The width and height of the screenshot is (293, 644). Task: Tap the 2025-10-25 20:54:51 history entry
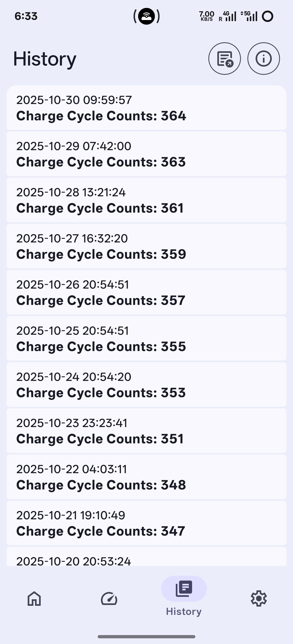pos(146,338)
